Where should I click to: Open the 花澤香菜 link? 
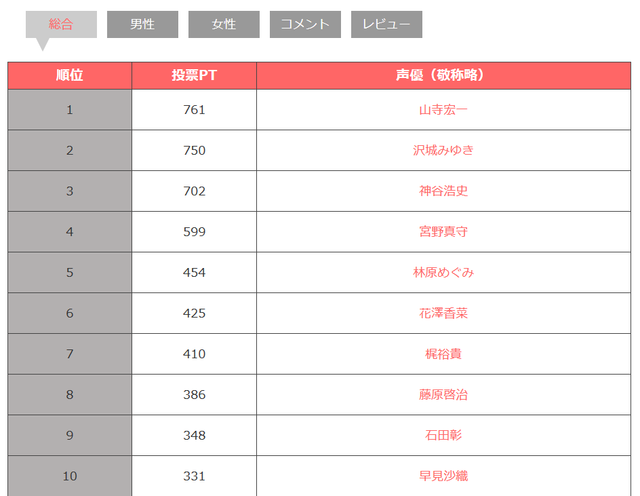[443, 313]
